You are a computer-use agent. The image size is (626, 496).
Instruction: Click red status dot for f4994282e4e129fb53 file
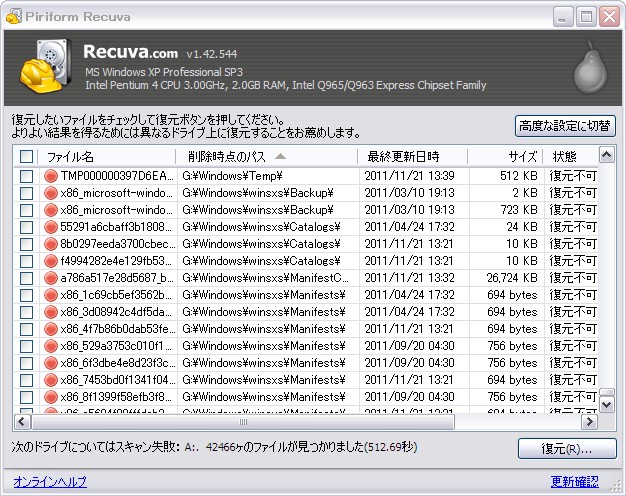[51, 261]
